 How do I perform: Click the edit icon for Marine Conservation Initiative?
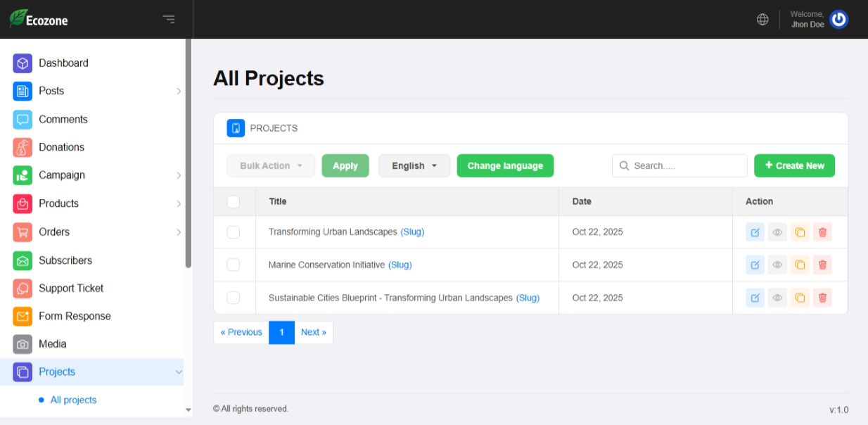coord(755,265)
